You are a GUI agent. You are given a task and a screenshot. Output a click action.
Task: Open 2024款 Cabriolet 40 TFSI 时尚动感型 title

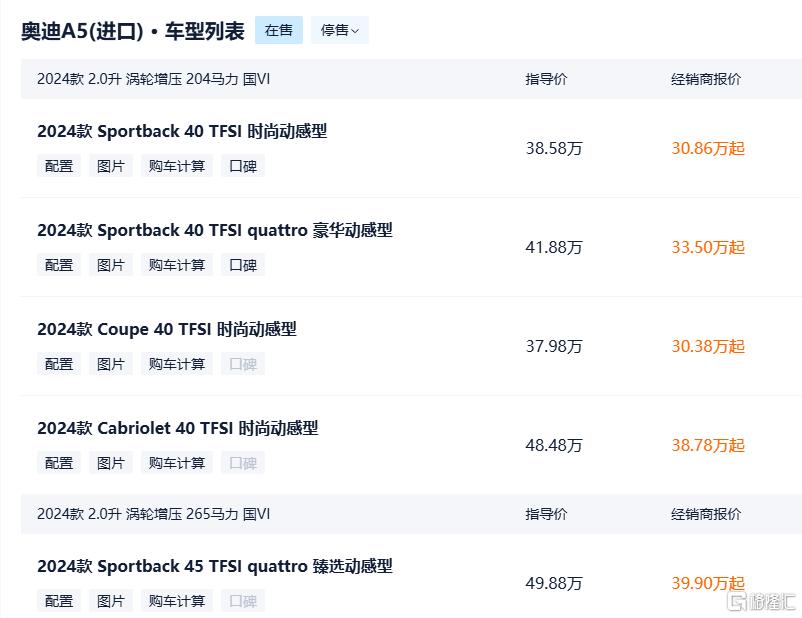178,428
